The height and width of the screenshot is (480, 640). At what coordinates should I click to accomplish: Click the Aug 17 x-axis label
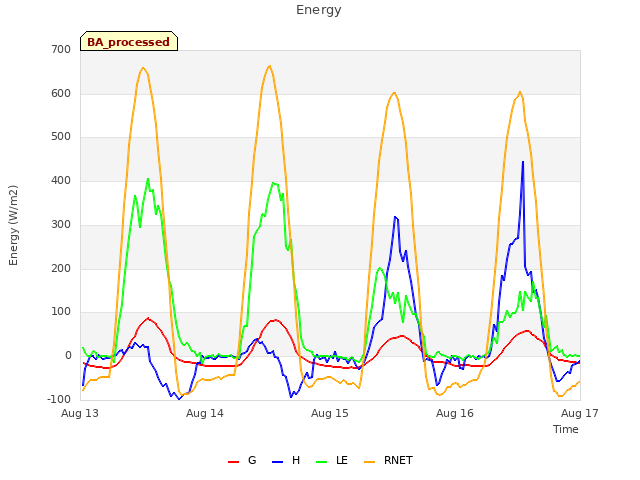click(x=580, y=413)
